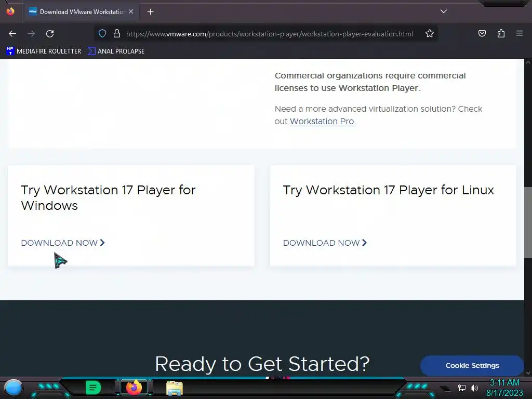Open the Start orb button
This screenshot has width=532, height=399.
pyautogui.click(x=14, y=388)
